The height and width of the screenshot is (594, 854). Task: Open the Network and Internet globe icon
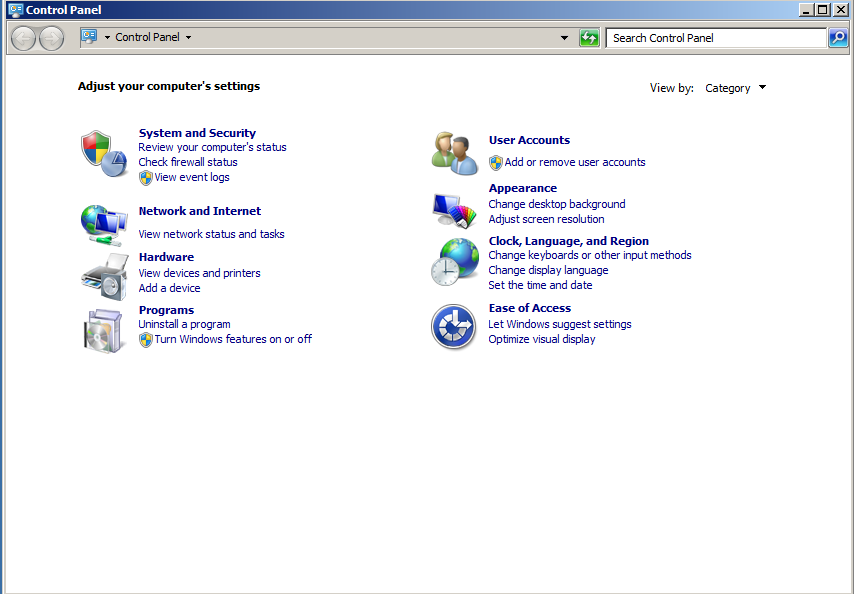[x=103, y=225]
